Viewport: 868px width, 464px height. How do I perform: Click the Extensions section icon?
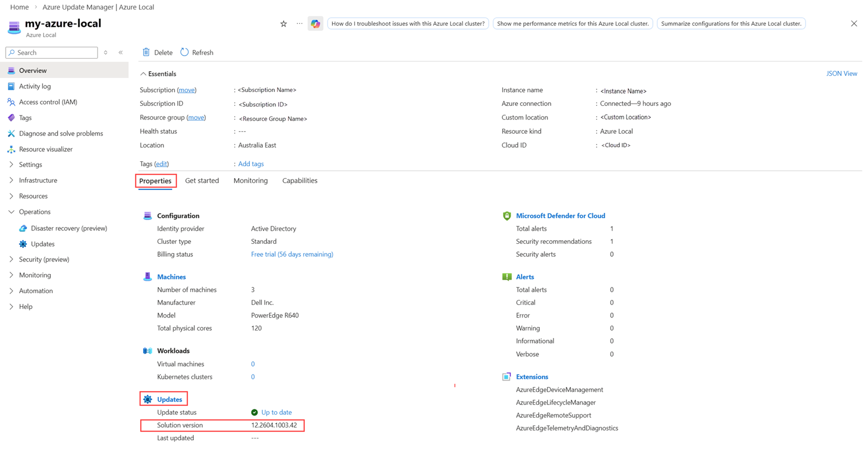(x=507, y=377)
